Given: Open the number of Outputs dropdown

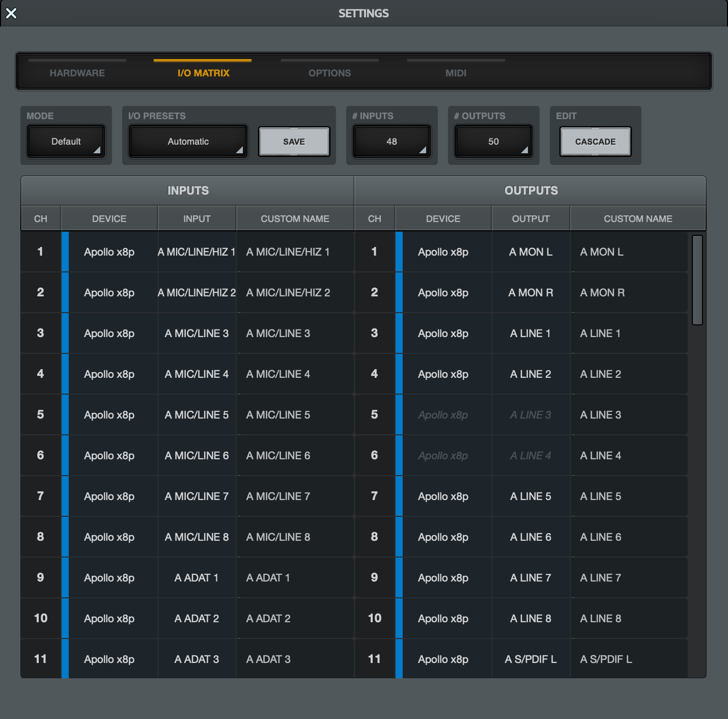Looking at the screenshot, I should point(493,142).
